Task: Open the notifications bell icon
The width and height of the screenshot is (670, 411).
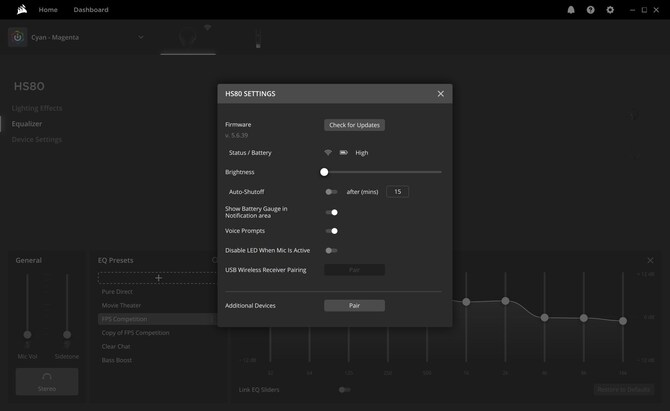Action: [571, 10]
